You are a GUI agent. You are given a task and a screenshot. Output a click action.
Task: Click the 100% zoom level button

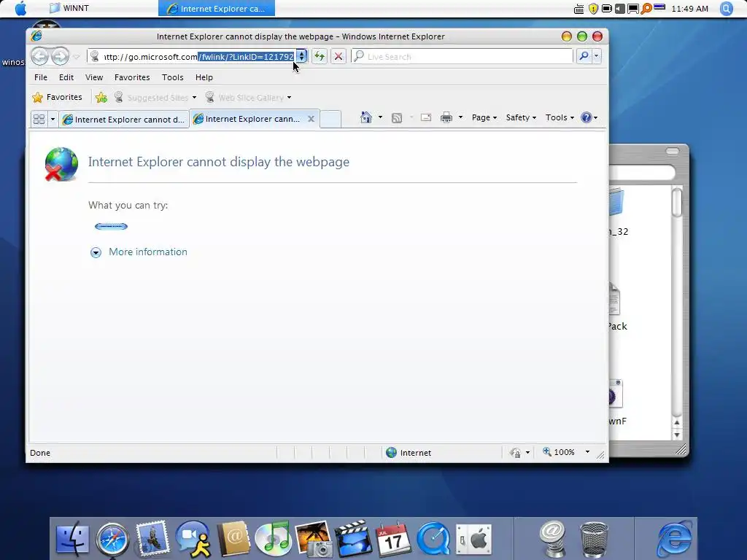559,452
